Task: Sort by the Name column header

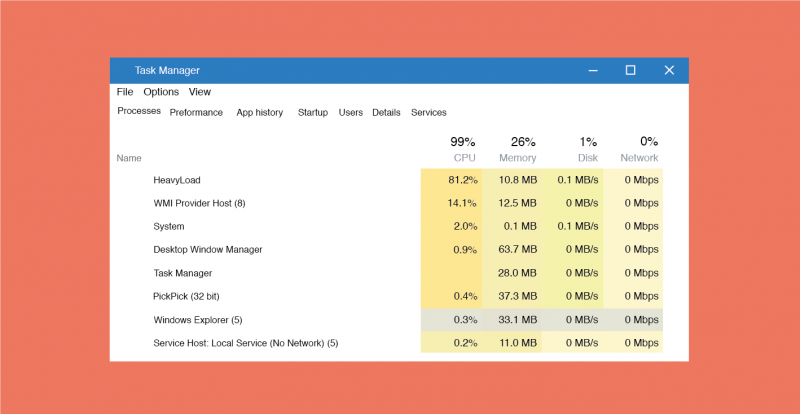Action: point(129,158)
